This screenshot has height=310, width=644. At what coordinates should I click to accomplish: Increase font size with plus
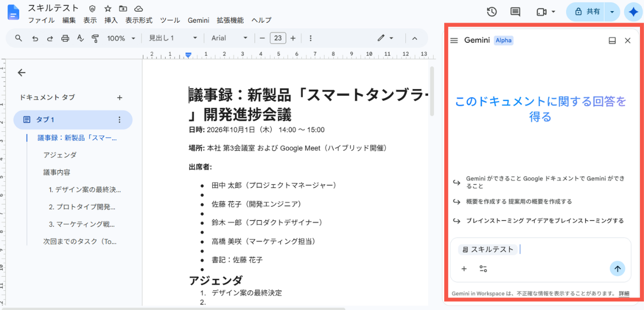coord(293,38)
